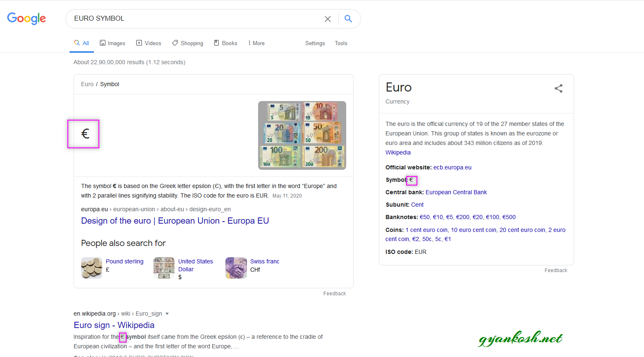Click the 'May 11, 2020' snippet date
The height and width of the screenshot is (357, 644).
287,196
